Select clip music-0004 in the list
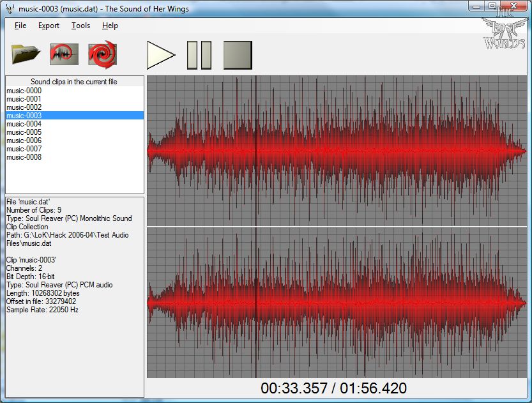This screenshot has width=532, height=403. coord(75,124)
